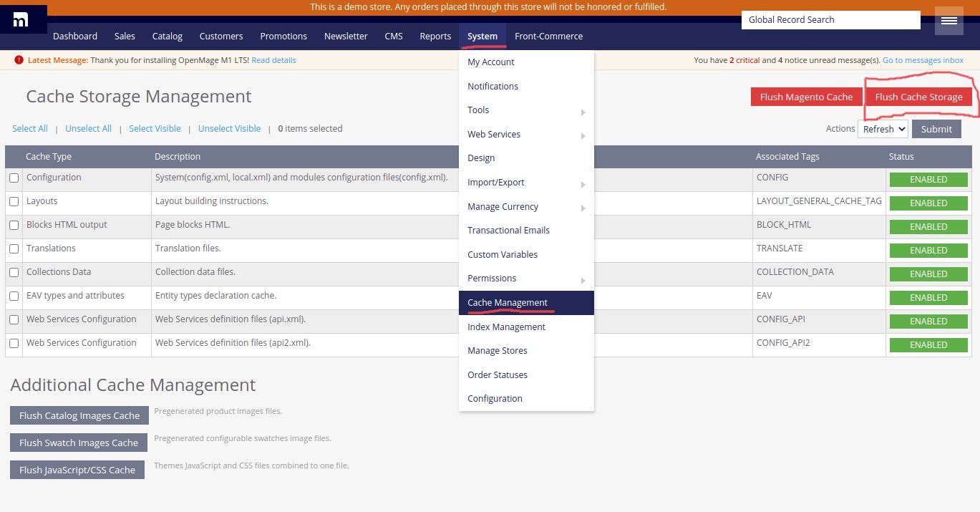Check the Configuration cache type checkbox

coord(14,178)
